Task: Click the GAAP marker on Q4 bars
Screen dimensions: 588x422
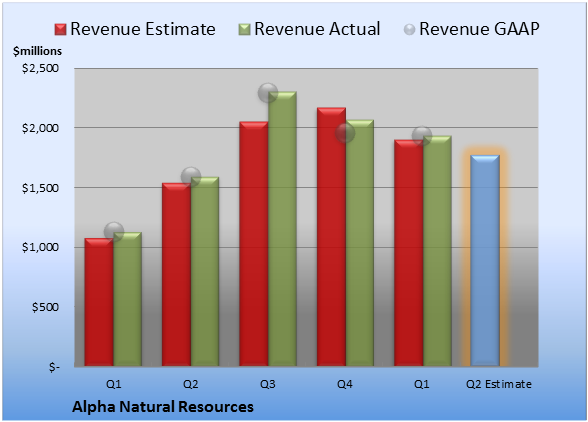Action: click(345, 133)
